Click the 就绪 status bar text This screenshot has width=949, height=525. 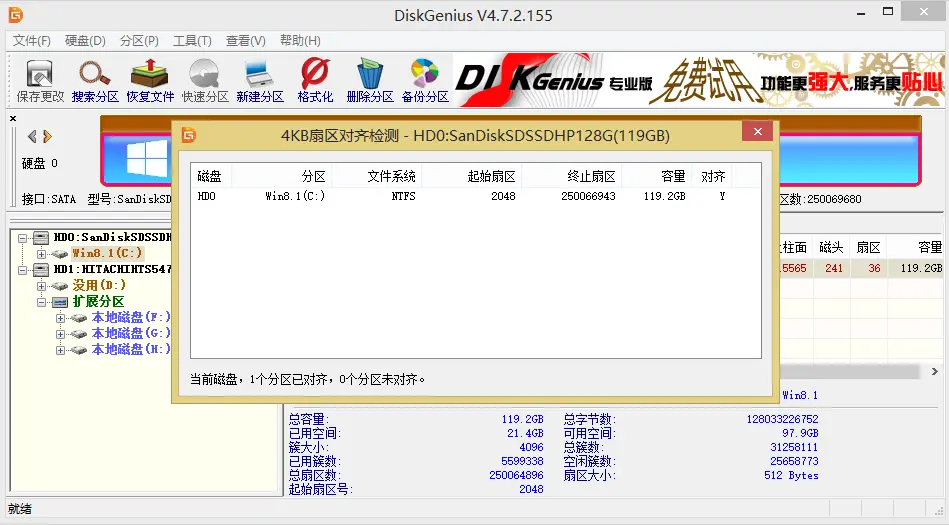click(20, 509)
